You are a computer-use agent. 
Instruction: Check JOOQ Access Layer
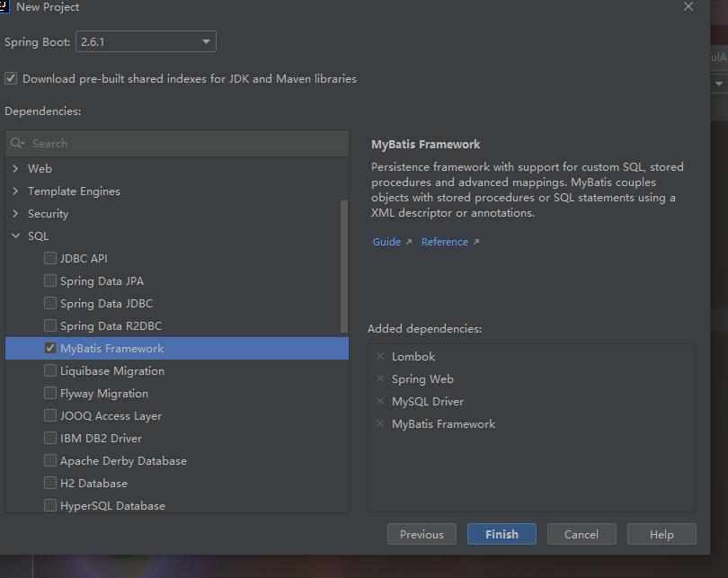coord(50,415)
